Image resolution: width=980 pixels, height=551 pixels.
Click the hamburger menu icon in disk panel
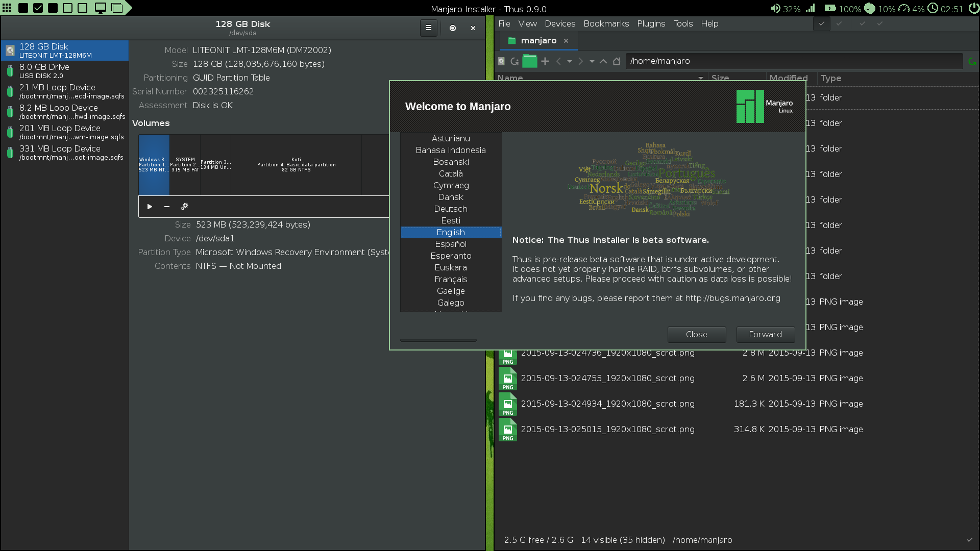pos(428,28)
